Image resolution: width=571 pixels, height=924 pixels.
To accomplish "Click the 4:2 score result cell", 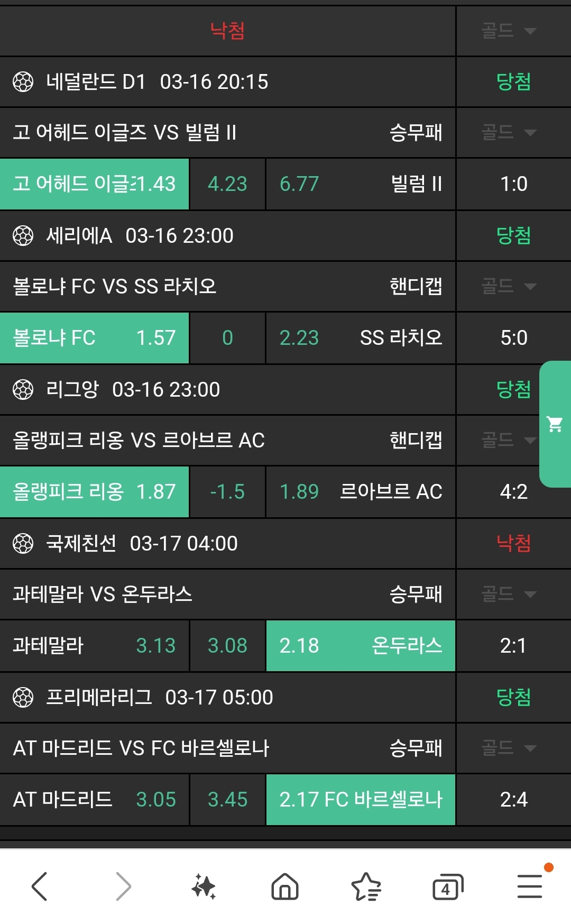I will click(x=513, y=492).
